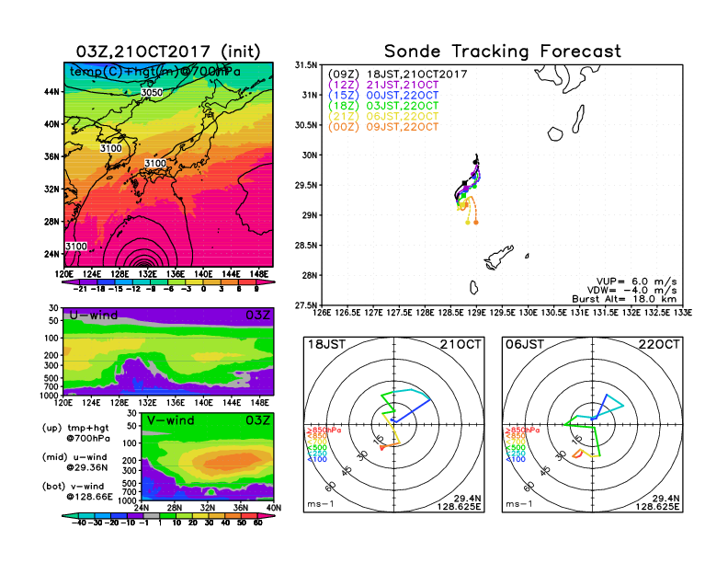Click the '31.5N' latitude axis label
The width and height of the screenshot is (728, 563).
point(306,65)
